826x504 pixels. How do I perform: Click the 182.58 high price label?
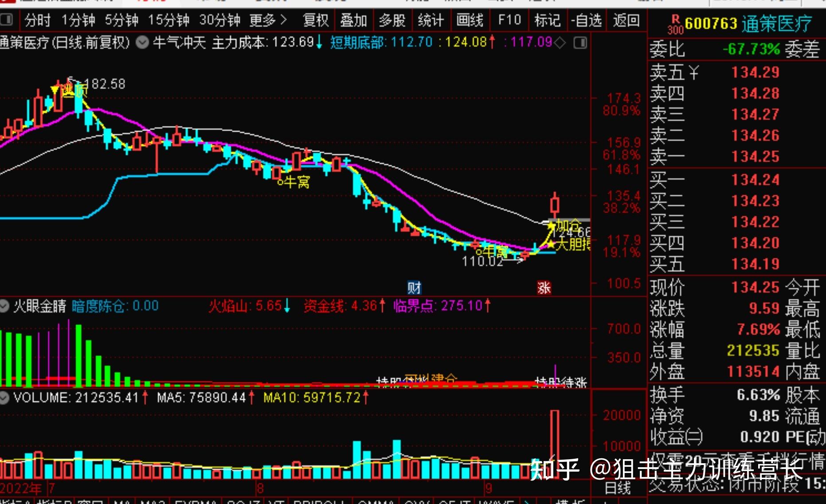click(x=105, y=84)
